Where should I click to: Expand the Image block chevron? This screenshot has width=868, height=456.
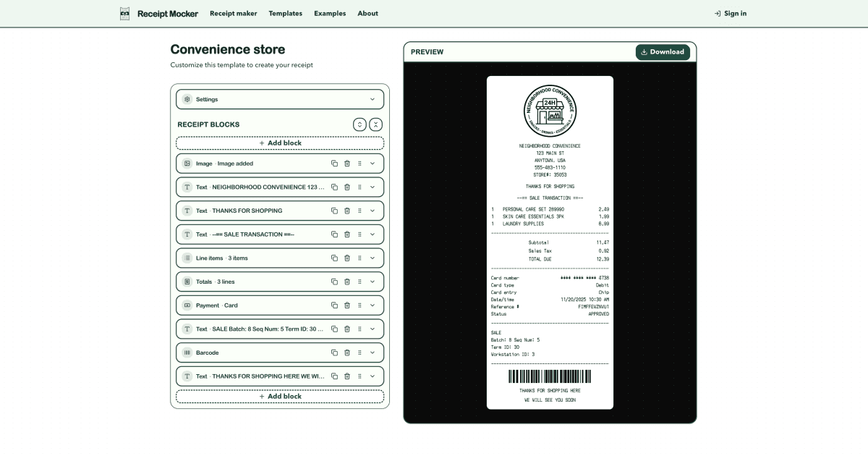pyautogui.click(x=373, y=164)
